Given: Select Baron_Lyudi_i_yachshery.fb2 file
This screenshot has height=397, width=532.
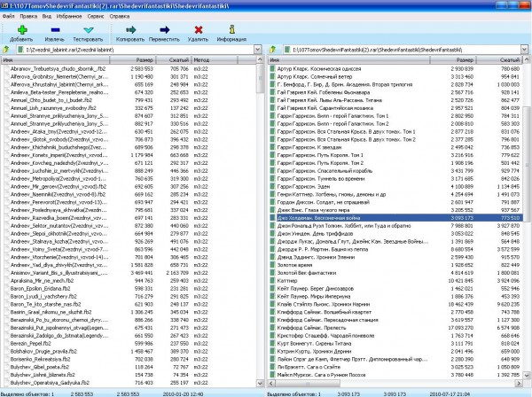Looking at the screenshot, I should tap(43, 296).
